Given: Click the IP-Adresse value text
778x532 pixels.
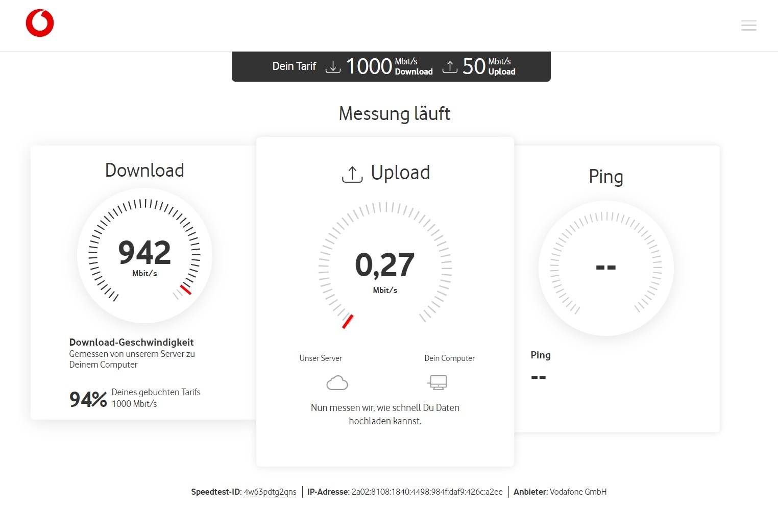Looking at the screenshot, I should click(427, 492).
